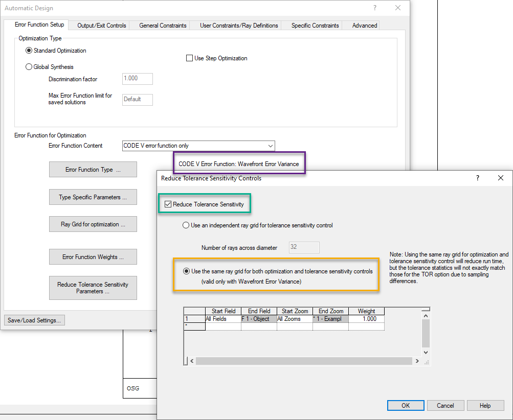Open the Advanced tab
The width and height of the screenshot is (513, 420).
coord(365,26)
